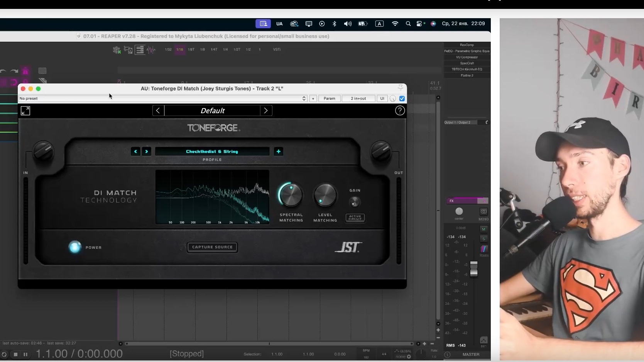644x362 pixels.
Task: Toggle the plugin Power light
Action: point(75,247)
